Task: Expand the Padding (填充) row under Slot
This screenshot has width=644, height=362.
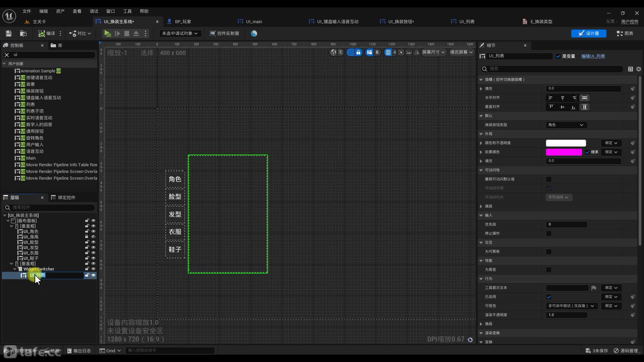Action: (481, 89)
